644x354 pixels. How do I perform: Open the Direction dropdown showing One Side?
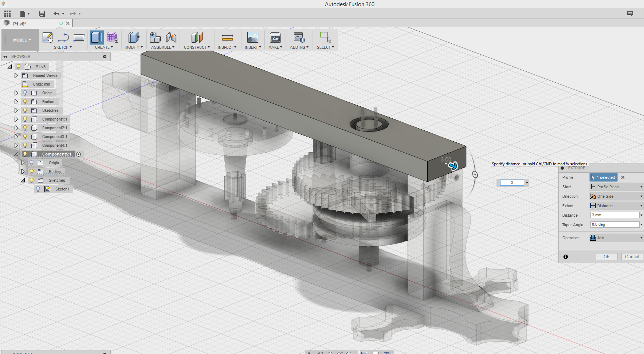[x=616, y=196]
